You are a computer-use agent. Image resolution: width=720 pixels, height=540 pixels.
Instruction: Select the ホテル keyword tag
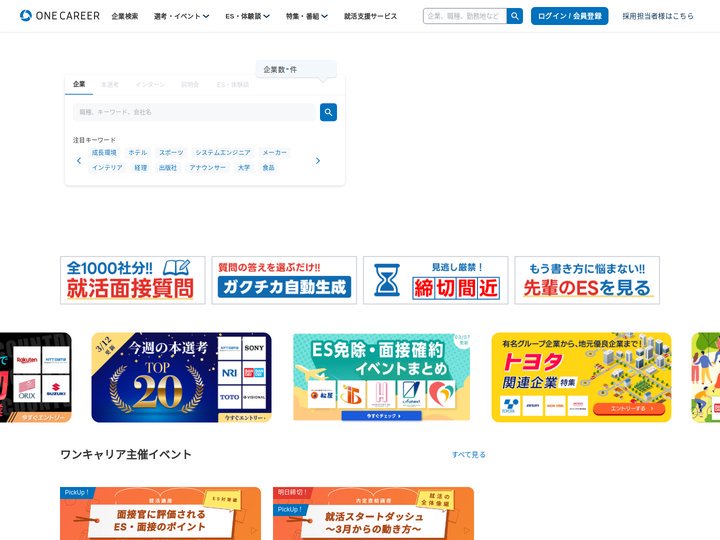tap(138, 152)
